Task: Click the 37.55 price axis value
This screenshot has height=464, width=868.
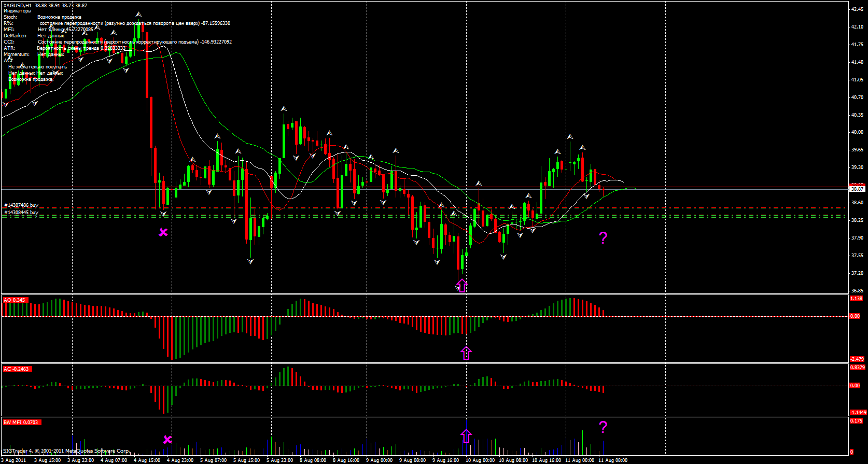Action: click(x=857, y=256)
